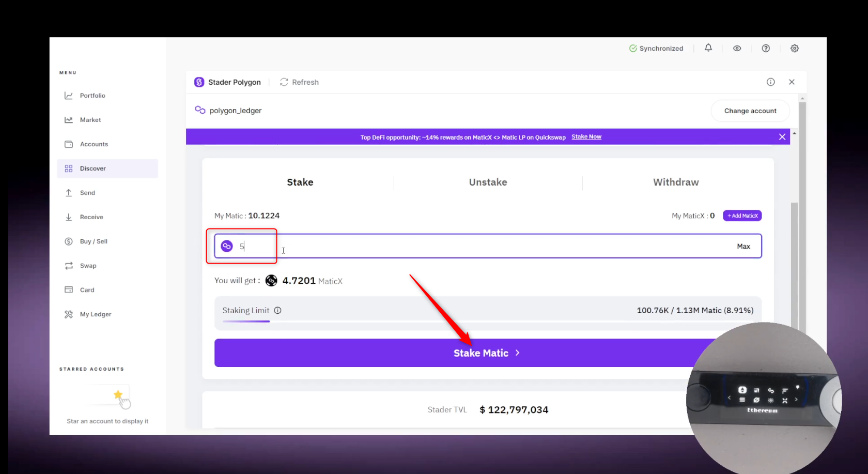Open app info icon in header
Screen dimensions: 868x474
(x=771, y=82)
